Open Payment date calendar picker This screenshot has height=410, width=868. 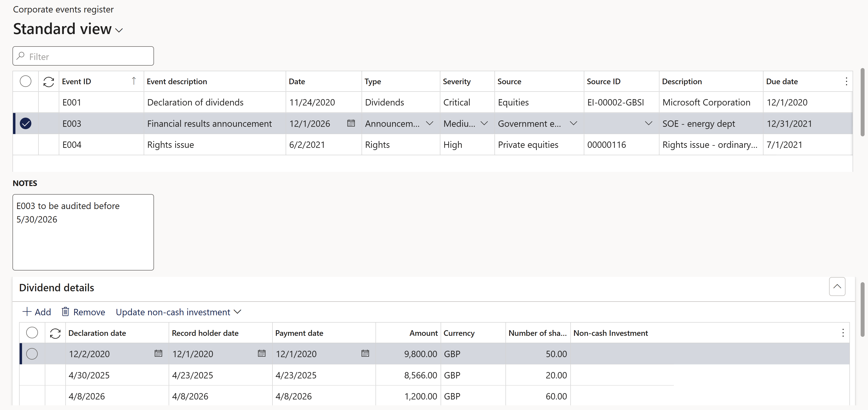(x=365, y=353)
